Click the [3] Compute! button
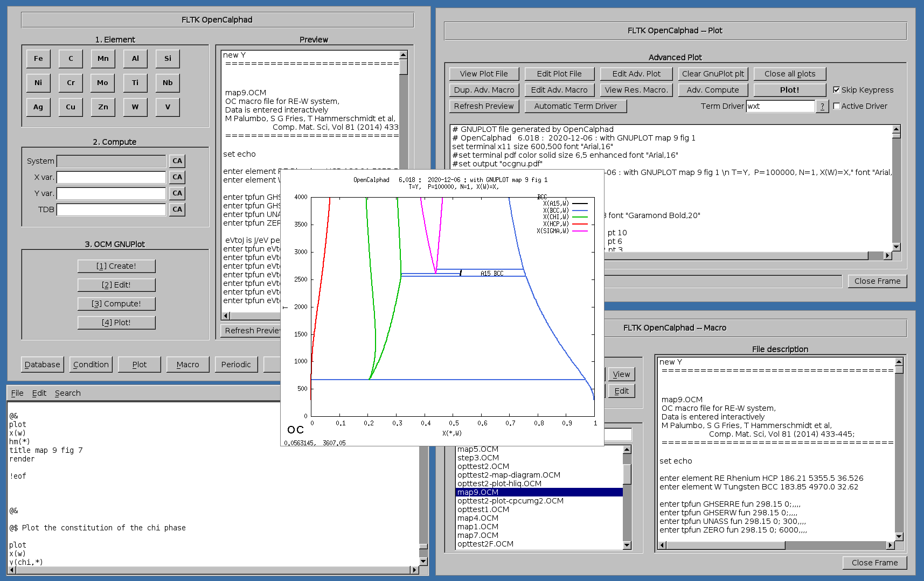Viewport: 924px width, 581px height. 116,304
